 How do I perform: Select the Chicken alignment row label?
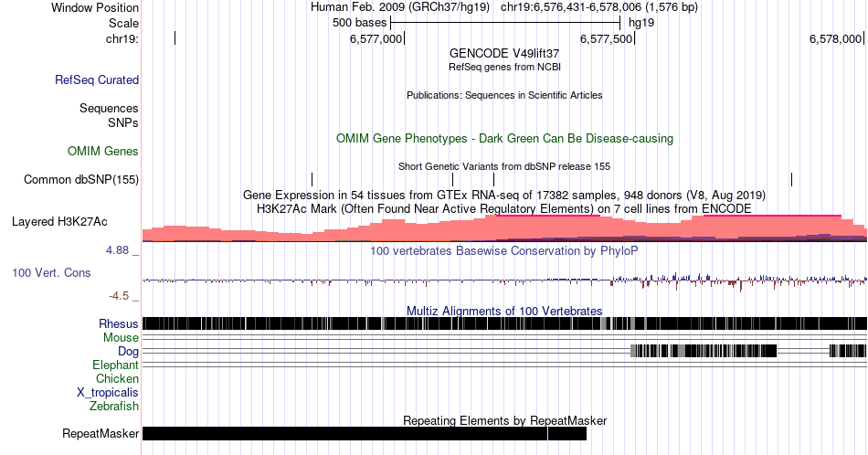117,378
